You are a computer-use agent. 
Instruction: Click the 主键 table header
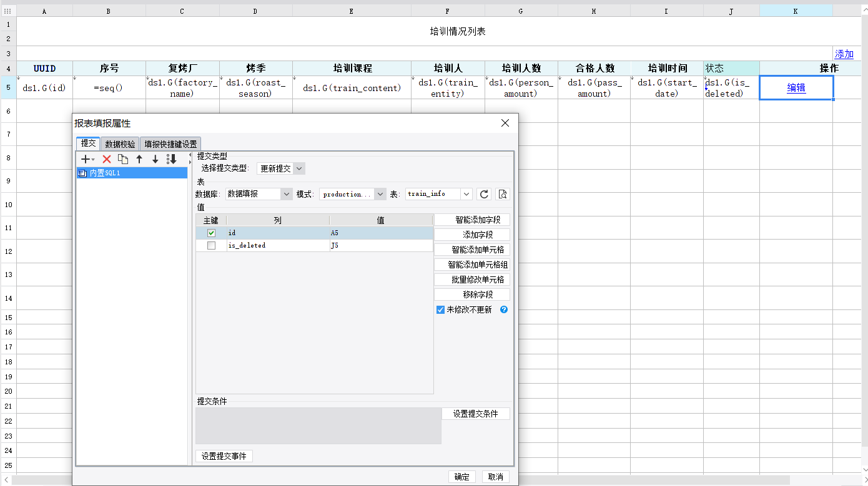click(x=211, y=220)
